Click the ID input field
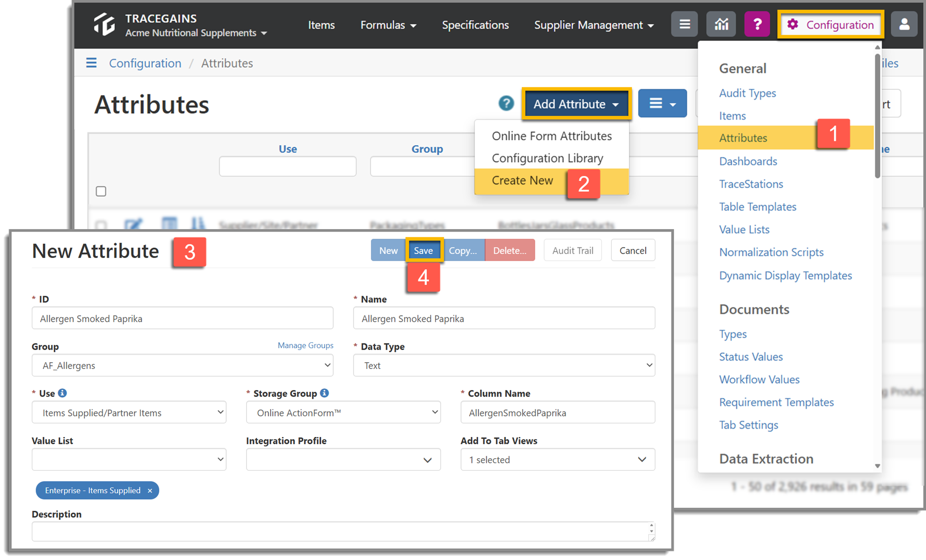Viewport: 926px width, 560px height. point(182,318)
